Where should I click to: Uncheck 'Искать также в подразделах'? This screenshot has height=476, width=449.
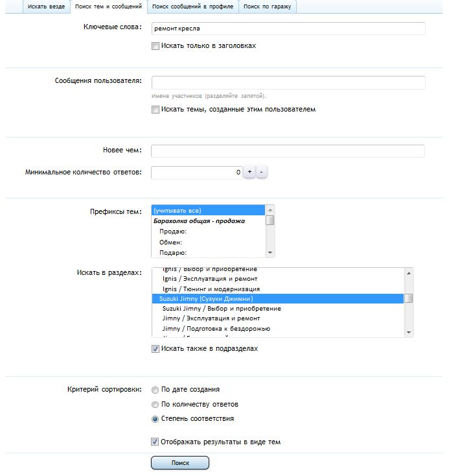155,349
